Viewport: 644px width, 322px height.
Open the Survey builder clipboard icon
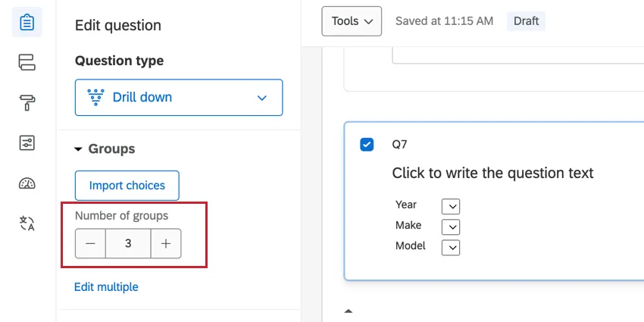(x=27, y=23)
